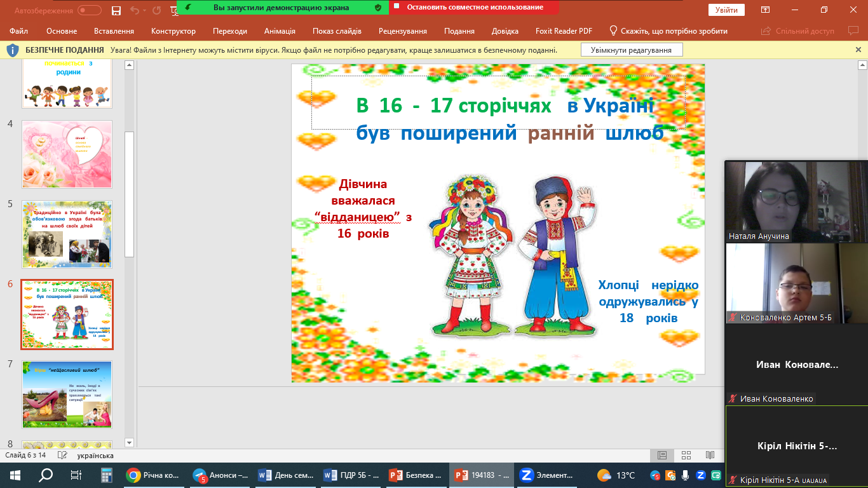Switch to Normal view icon
Image resolution: width=868 pixels, height=488 pixels.
tap(661, 455)
